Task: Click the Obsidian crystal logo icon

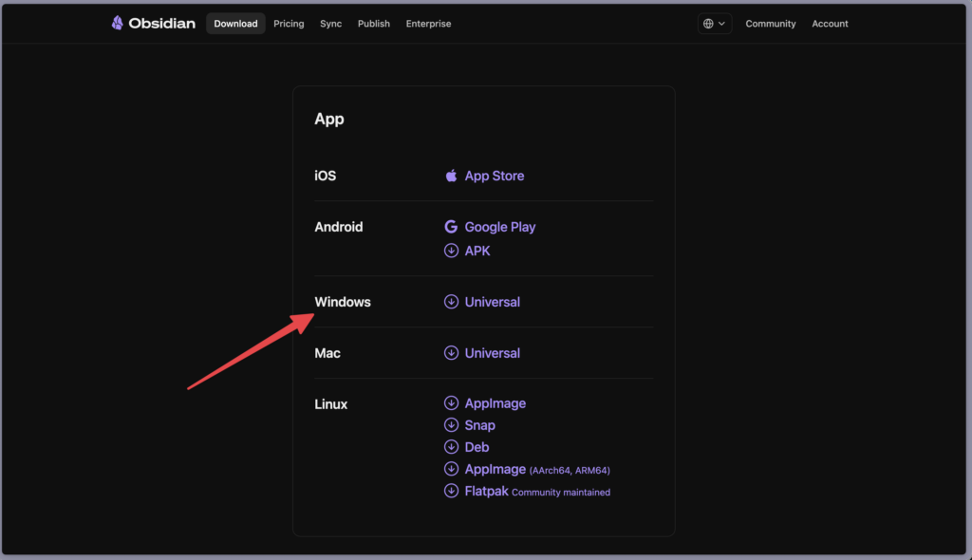Action: click(x=117, y=24)
